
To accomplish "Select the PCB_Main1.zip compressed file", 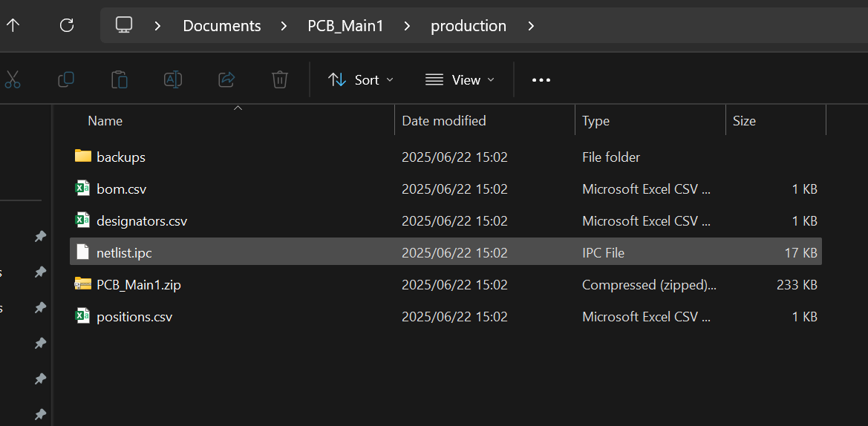I will point(139,285).
